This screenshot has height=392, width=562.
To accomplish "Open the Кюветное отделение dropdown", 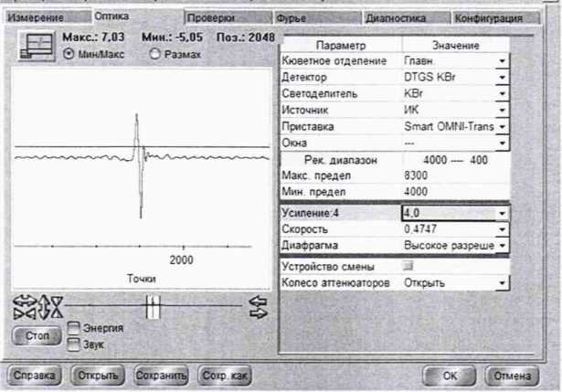I will pos(502,61).
